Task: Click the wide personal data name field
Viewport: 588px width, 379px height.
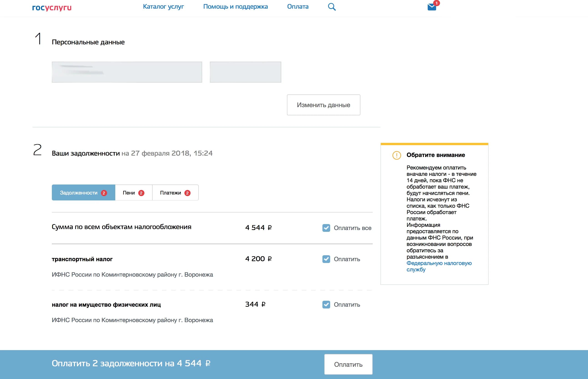Action: click(127, 72)
